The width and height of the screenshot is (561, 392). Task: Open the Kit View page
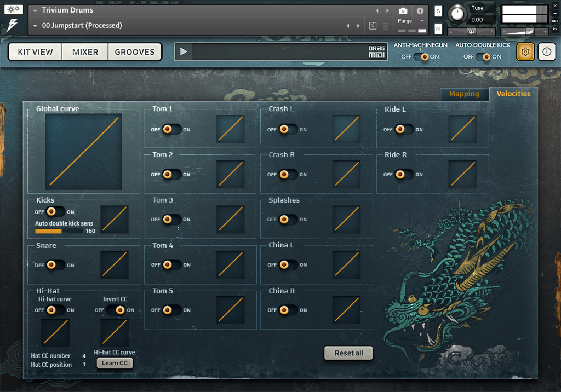pos(36,52)
